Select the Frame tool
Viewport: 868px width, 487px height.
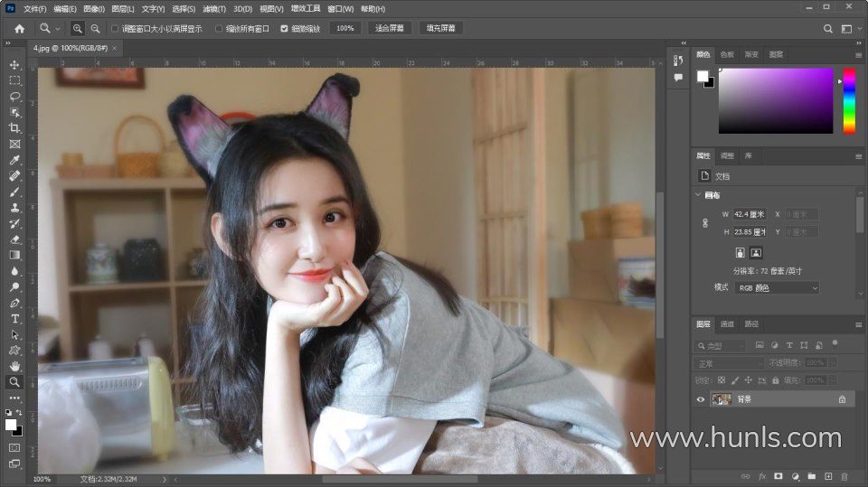tap(15, 144)
